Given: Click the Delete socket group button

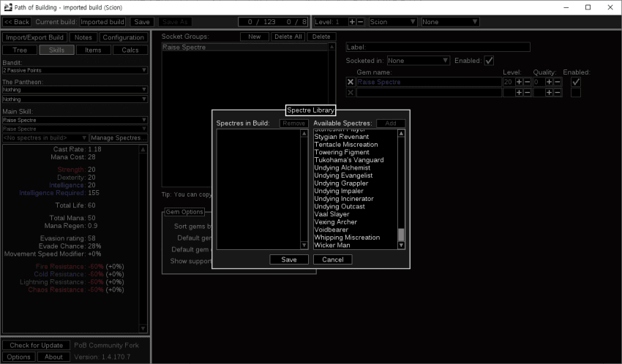Looking at the screenshot, I should 321,37.
